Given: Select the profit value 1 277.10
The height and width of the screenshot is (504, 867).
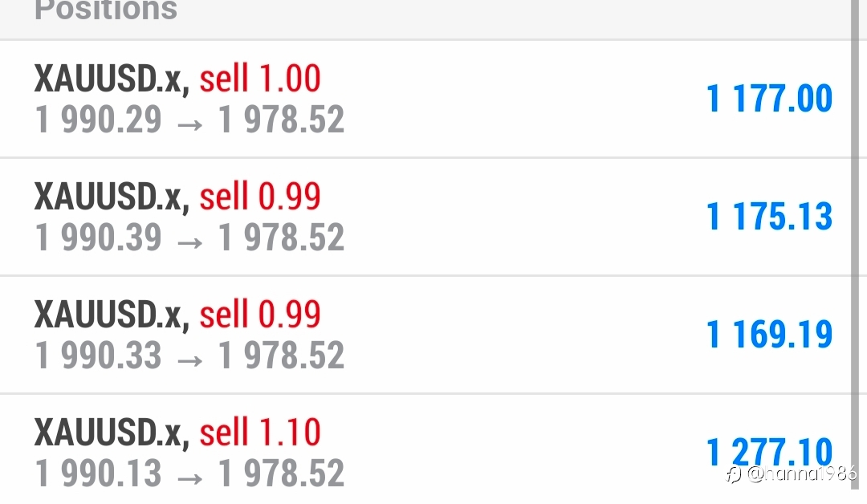Looking at the screenshot, I should 769,452.
